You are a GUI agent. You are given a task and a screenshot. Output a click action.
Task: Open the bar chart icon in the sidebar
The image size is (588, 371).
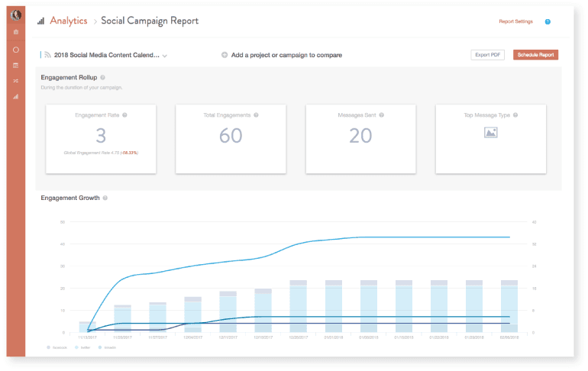click(16, 96)
